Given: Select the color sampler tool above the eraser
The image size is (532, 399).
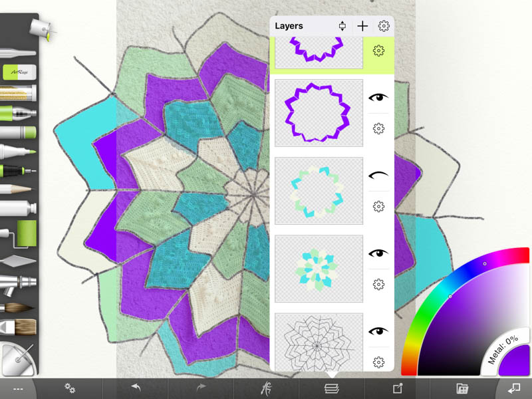Looking at the screenshot, I should tap(18, 53).
